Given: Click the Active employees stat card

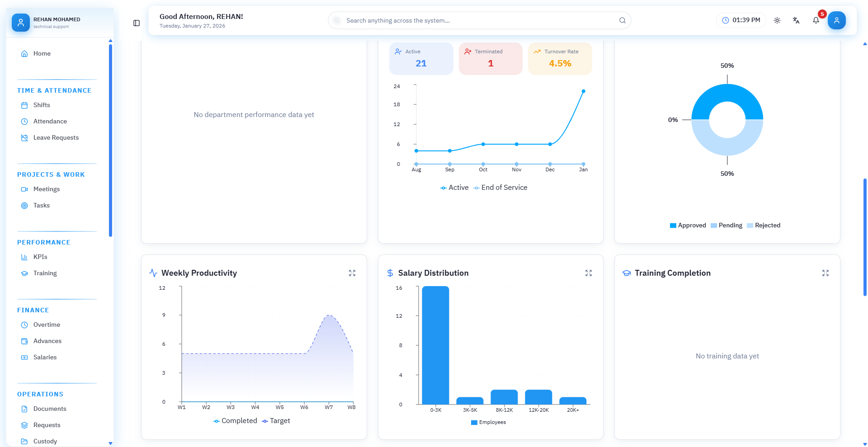Looking at the screenshot, I should [x=421, y=58].
